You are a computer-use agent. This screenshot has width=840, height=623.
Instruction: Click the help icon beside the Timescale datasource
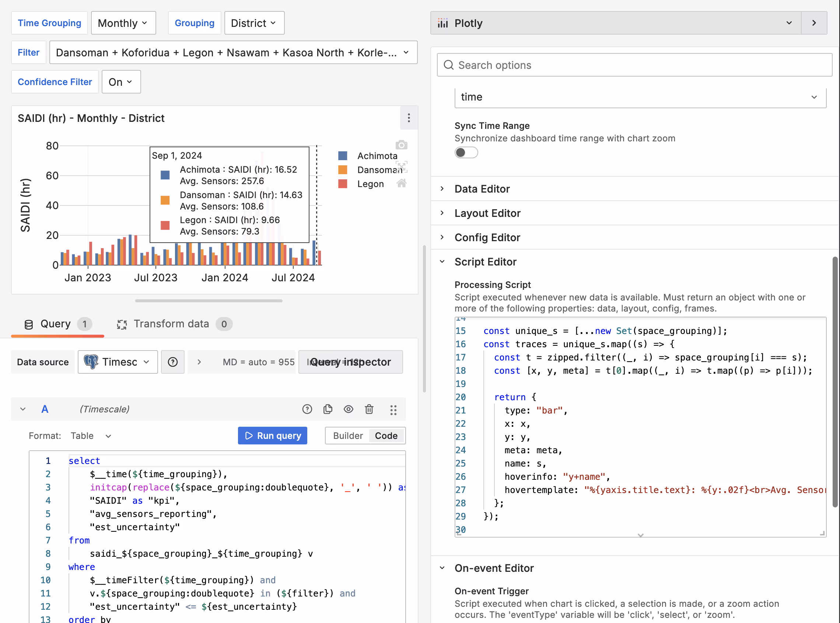tap(172, 362)
